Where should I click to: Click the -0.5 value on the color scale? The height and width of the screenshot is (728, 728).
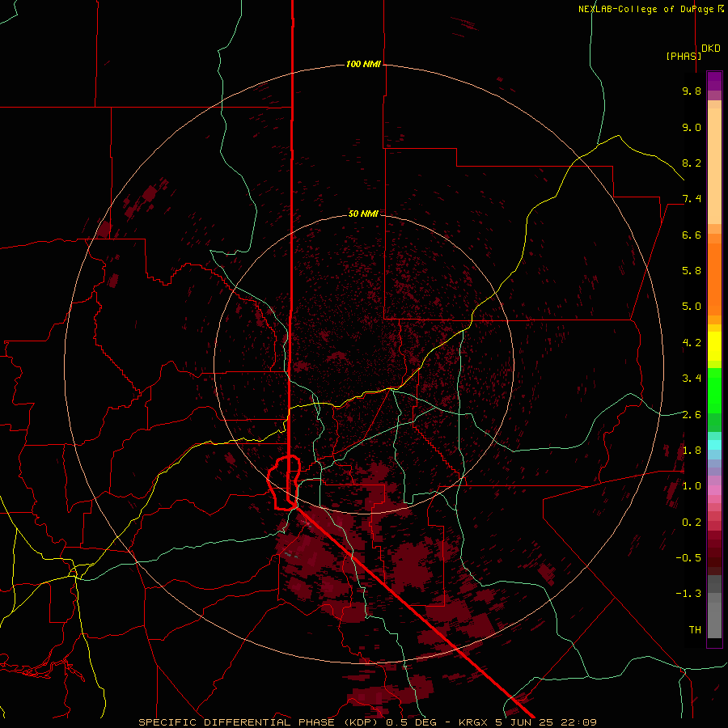coord(688,557)
